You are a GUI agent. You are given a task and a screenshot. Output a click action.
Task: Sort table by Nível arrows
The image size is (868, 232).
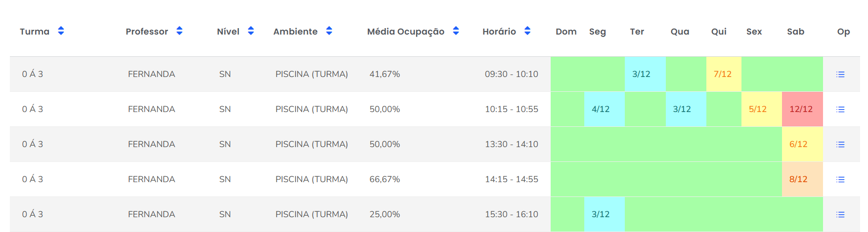[x=251, y=31]
